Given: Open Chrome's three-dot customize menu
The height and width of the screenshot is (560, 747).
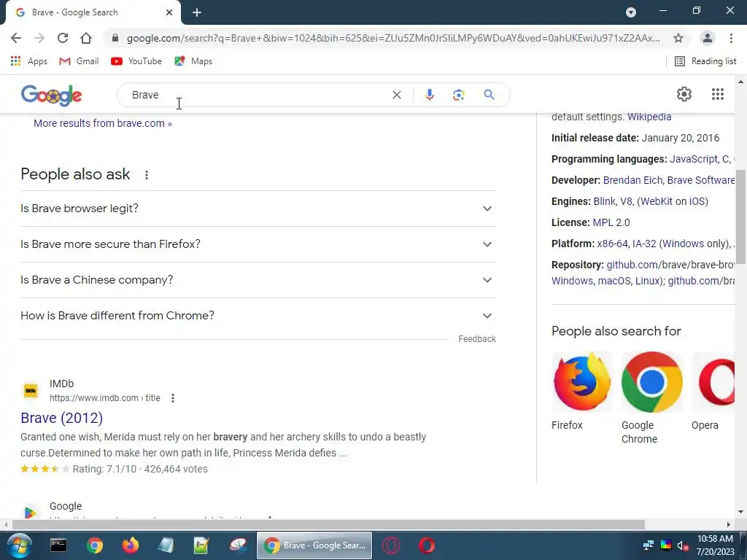Looking at the screenshot, I should 731,38.
